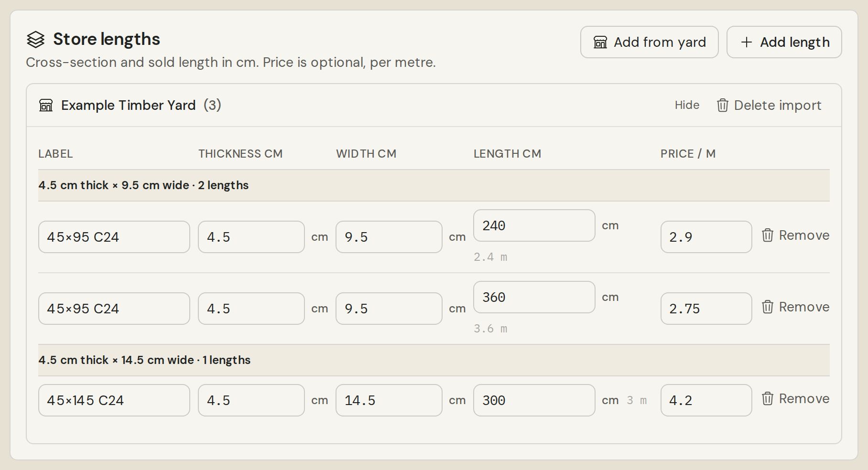Click the PRICE / M column header
Image resolution: width=868 pixels, height=470 pixels.
[x=688, y=154]
